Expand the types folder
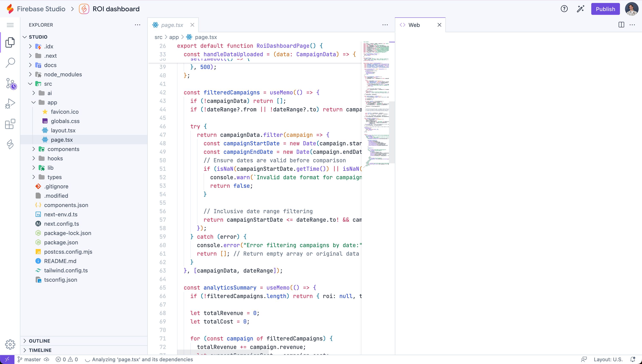The height and width of the screenshot is (364, 642). (x=34, y=177)
